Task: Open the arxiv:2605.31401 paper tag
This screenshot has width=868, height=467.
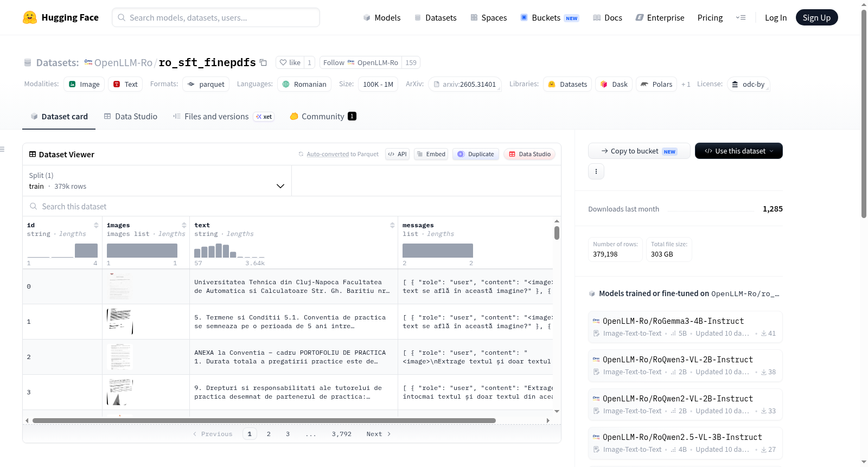Action: 464,84
